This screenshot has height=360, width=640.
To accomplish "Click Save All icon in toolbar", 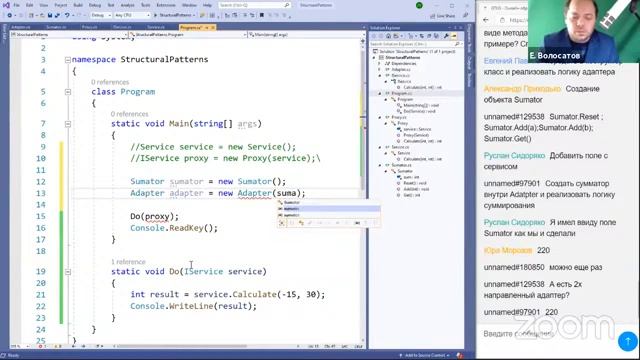I will tap(57, 15).
